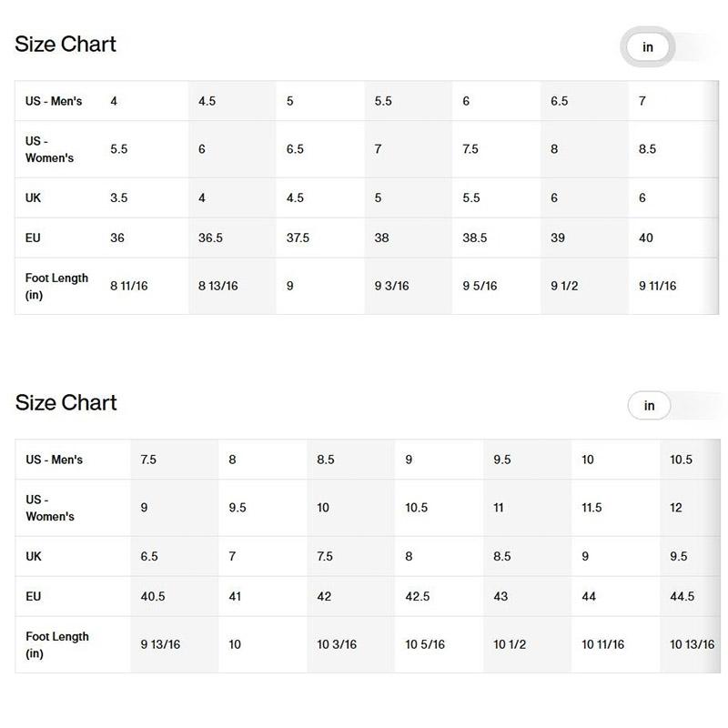Select the EU 37.5 size cell

298,238
